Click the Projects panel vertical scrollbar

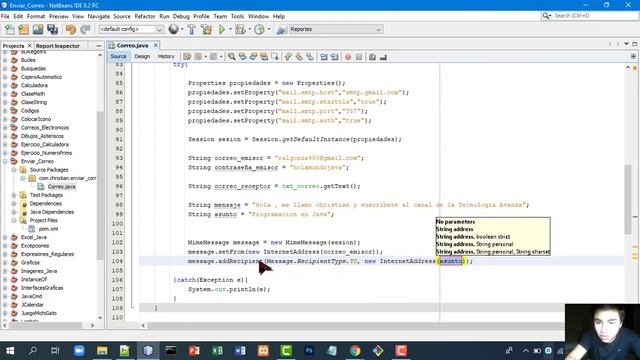(100, 185)
